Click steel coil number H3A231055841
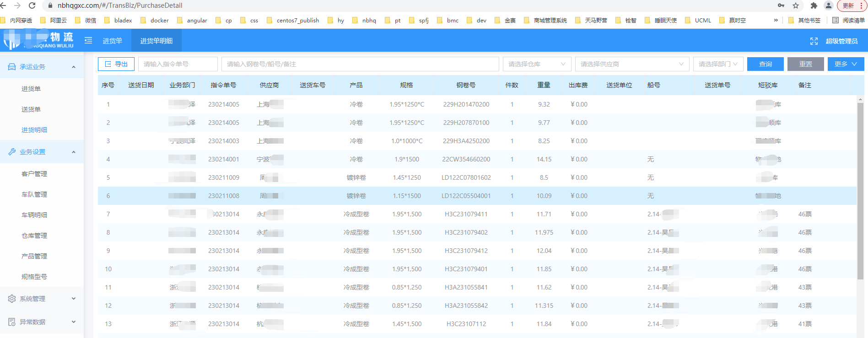The image size is (868, 338). pyautogui.click(x=466, y=287)
